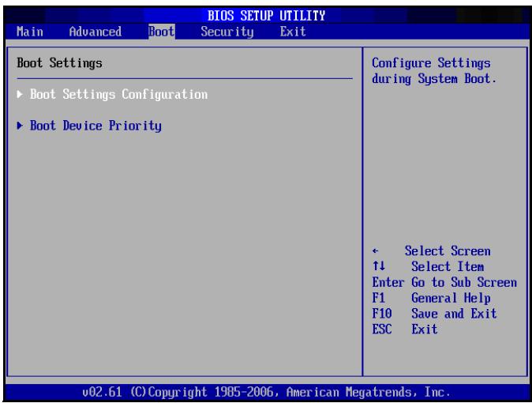This screenshot has width=532, height=403.
Task: Click the 'F1 General Help' hint
Action: [x=431, y=298]
